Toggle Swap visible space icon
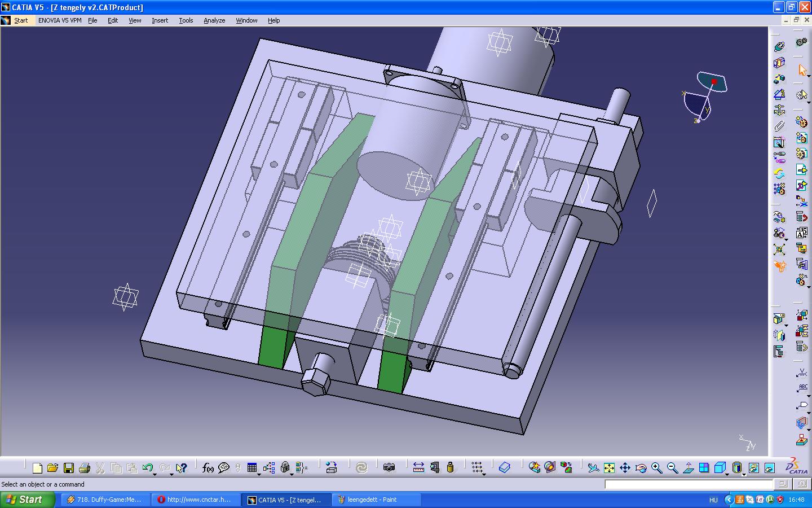 pos(770,468)
